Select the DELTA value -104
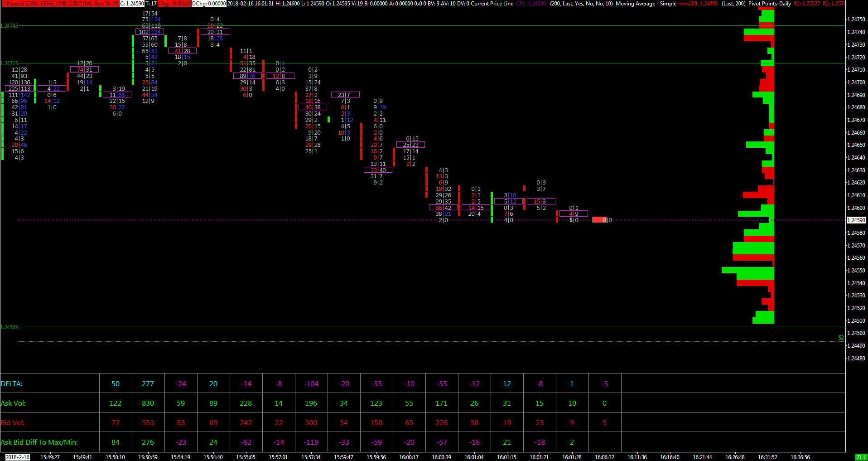Image resolution: width=868 pixels, height=461 pixels. point(311,384)
